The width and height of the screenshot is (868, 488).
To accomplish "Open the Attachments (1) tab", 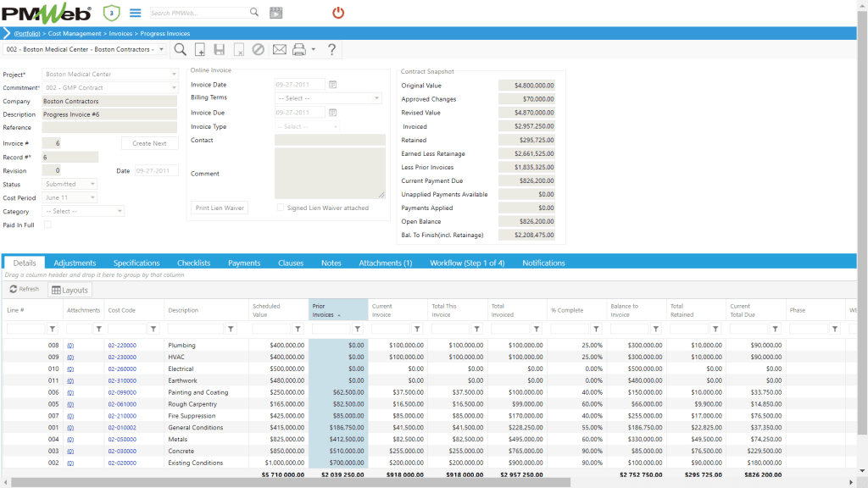I will [x=386, y=263].
